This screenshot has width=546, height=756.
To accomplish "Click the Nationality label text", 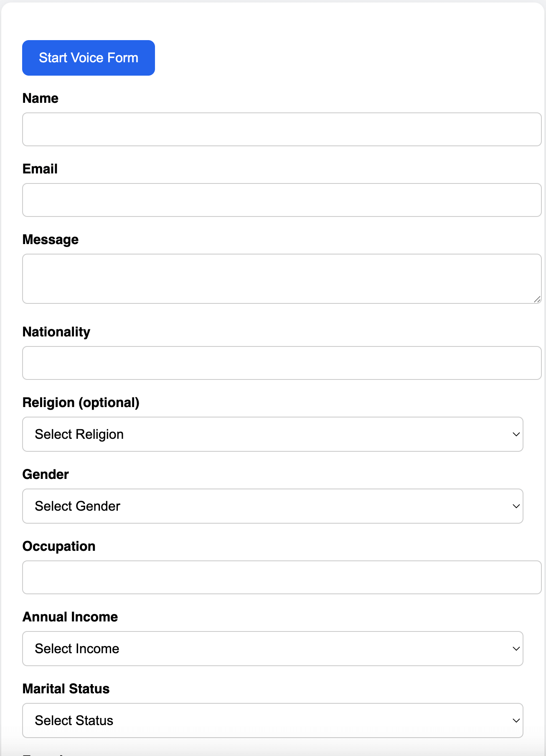I will point(56,332).
